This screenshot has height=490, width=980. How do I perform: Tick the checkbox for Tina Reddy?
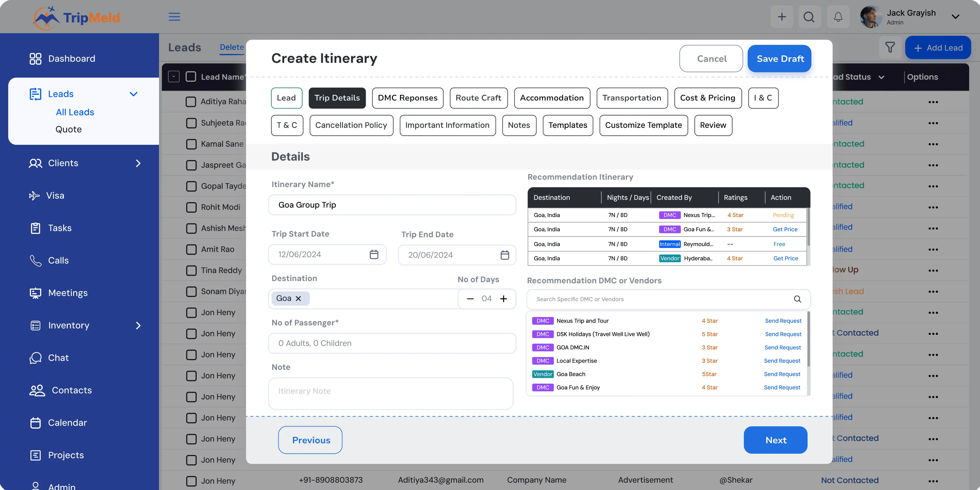tap(191, 270)
